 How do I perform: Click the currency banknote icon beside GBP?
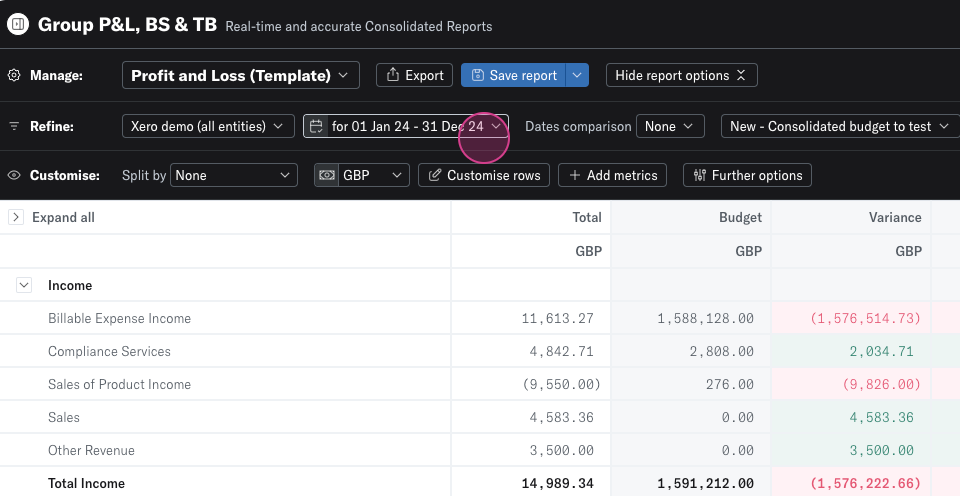click(x=327, y=176)
